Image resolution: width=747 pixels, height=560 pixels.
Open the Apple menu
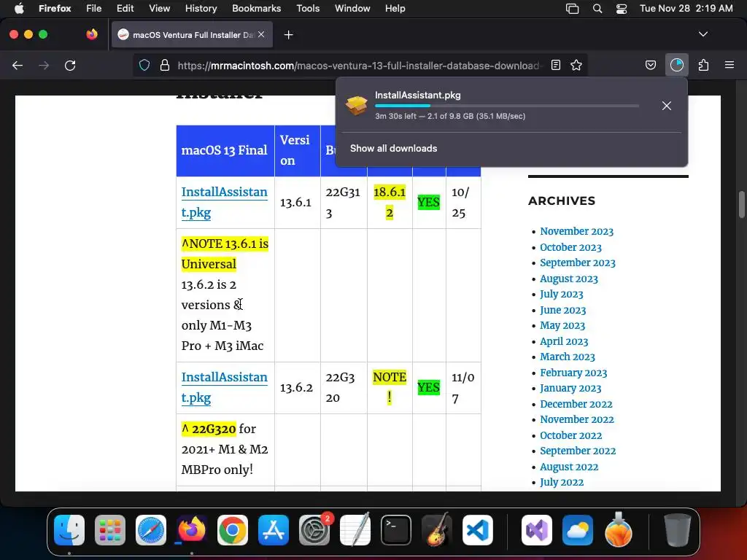[x=19, y=8]
